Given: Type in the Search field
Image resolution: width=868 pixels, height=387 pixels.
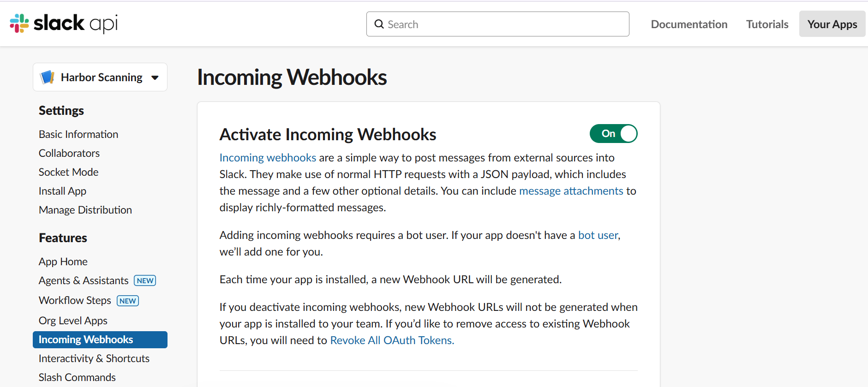Looking at the screenshot, I should click(503, 24).
